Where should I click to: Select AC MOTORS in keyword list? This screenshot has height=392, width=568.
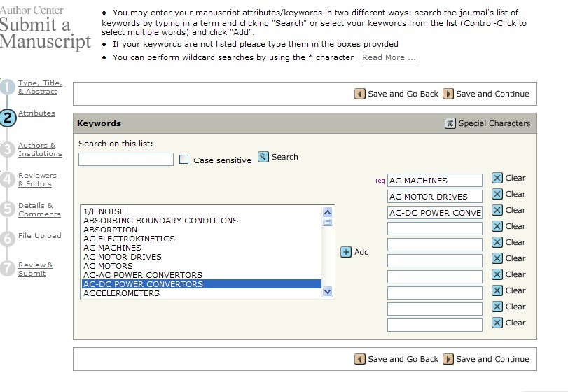(108, 266)
